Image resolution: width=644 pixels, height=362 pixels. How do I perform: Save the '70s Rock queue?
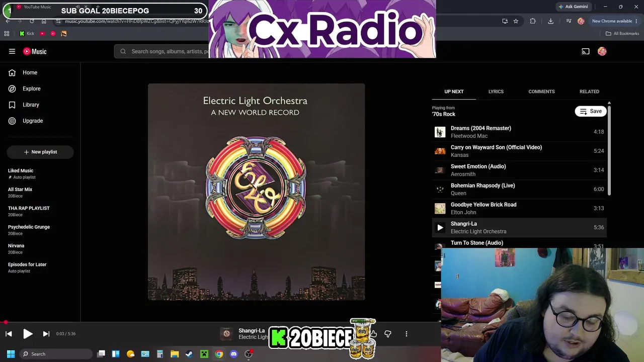591,111
